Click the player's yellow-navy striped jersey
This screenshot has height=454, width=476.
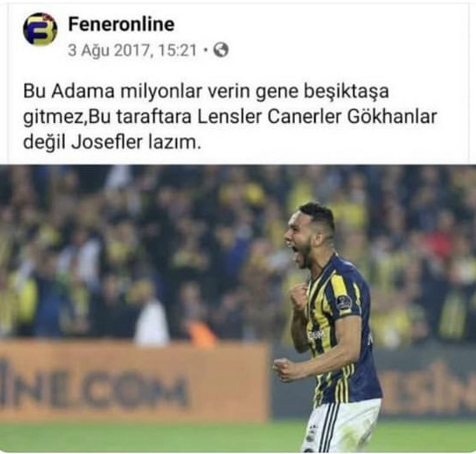tap(342, 329)
